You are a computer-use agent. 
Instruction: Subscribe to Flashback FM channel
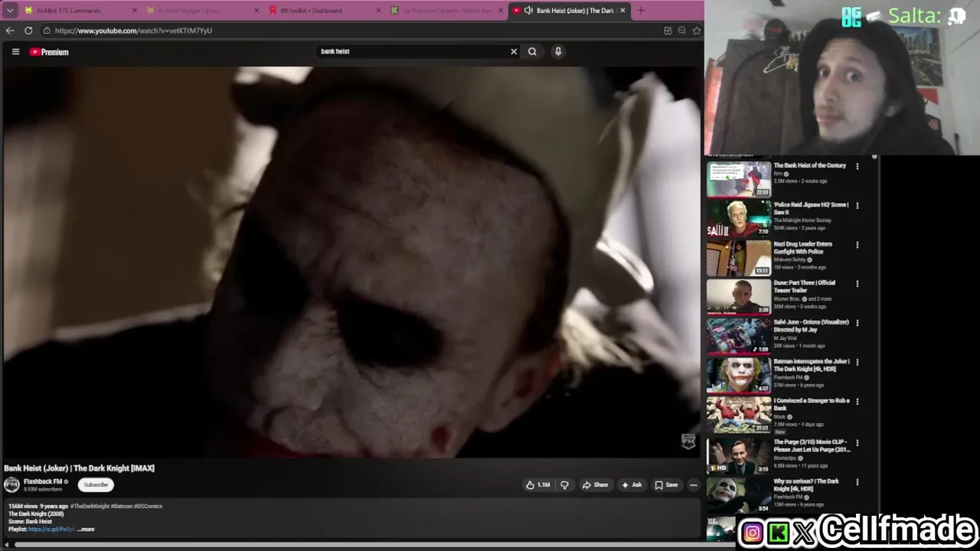[x=96, y=484]
